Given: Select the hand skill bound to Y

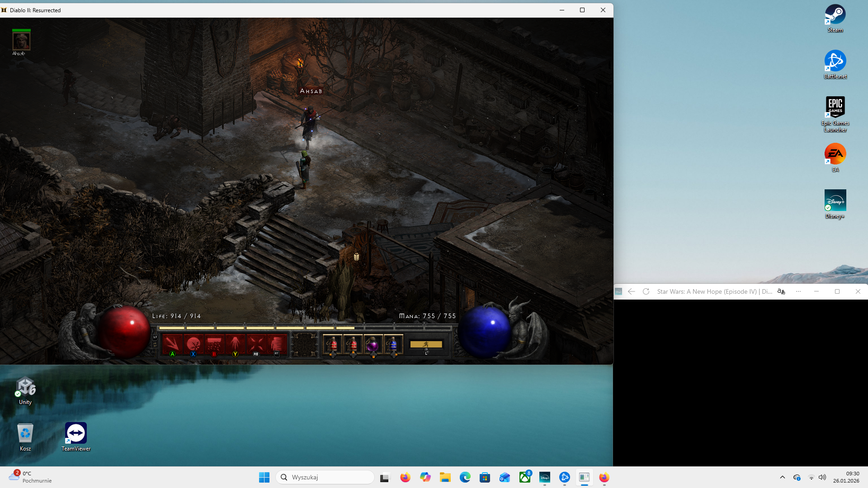Looking at the screenshot, I should point(235,344).
